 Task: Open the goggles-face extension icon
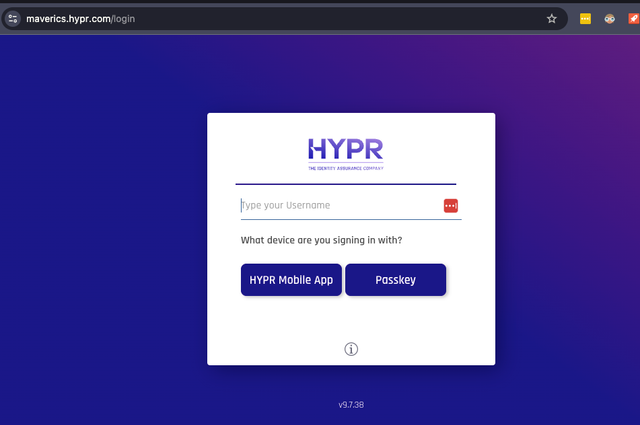tap(609, 19)
